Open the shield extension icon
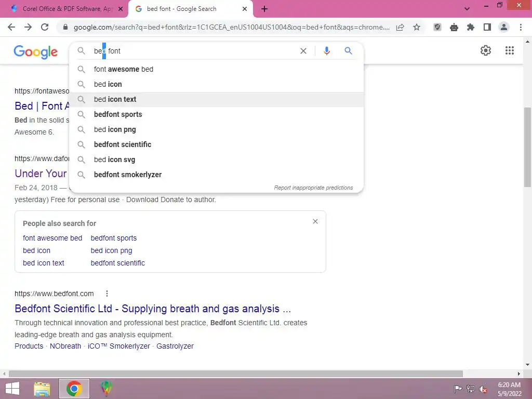 pyautogui.click(x=437, y=27)
